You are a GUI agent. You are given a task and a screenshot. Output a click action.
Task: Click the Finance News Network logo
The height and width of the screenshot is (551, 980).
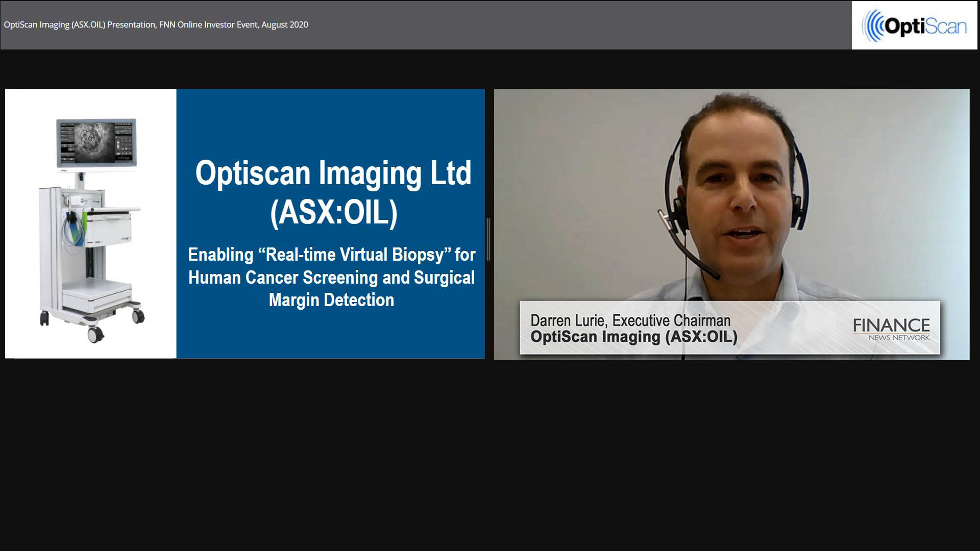click(x=891, y=329)
